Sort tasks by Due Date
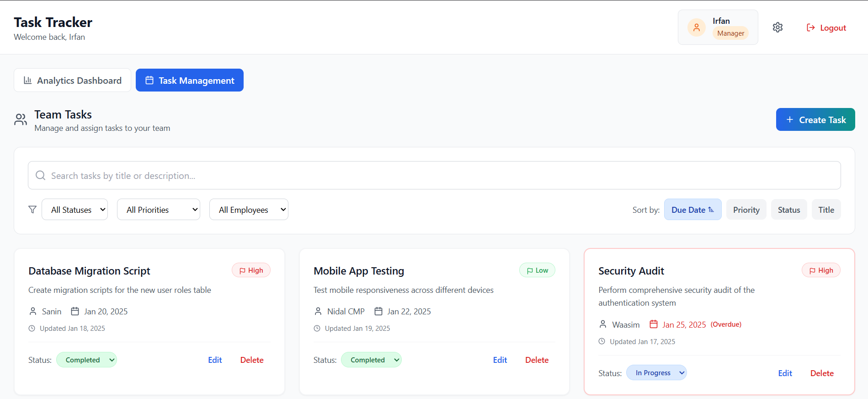This screenshot has height=399, width=868. point(693,210)
